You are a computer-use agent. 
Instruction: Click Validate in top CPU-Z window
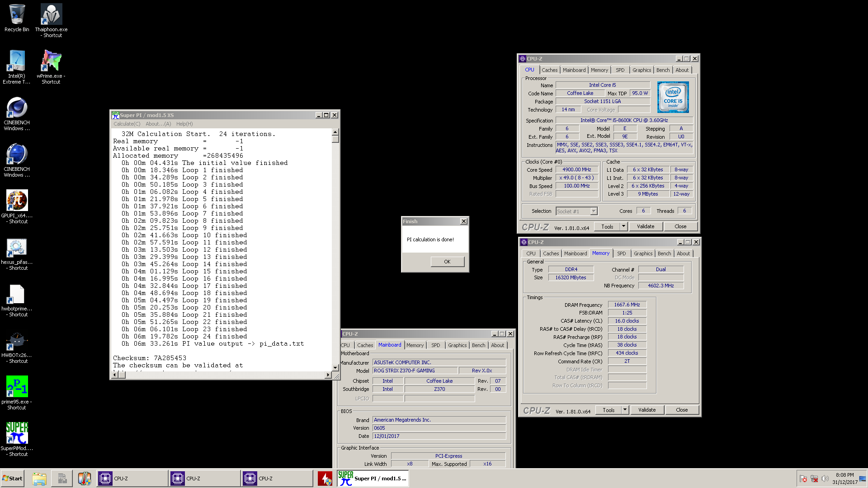point(646,226)
